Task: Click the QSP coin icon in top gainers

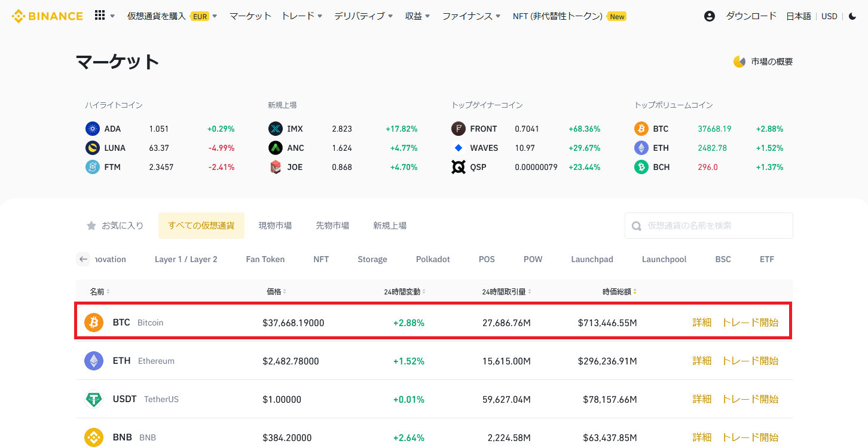Action: coord(459,167)
